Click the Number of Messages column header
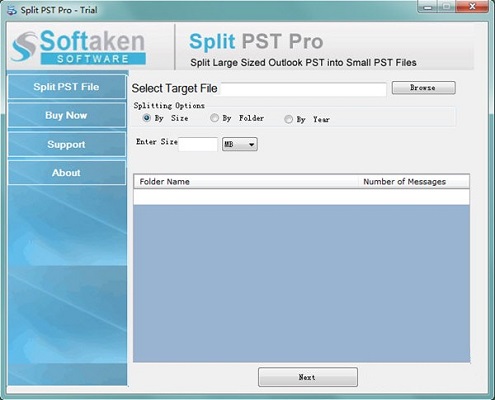The width and height of the screenshot is (495, 400). coord(414,182)
